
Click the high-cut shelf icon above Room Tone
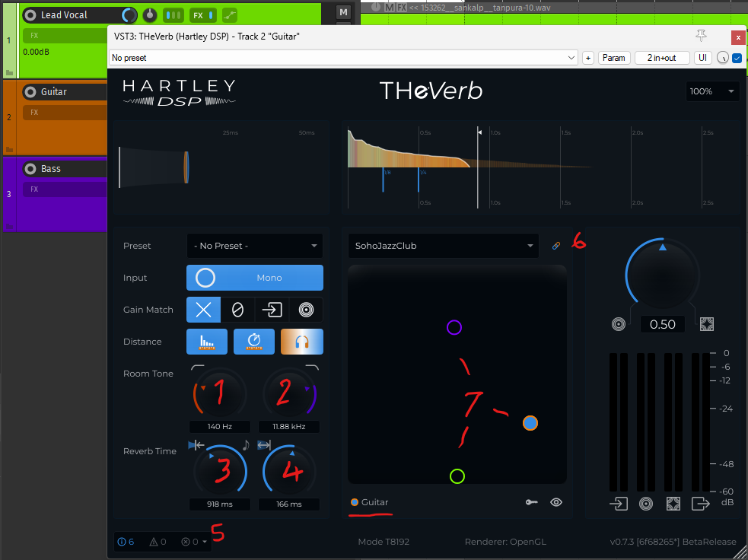[x=312, y=367]
